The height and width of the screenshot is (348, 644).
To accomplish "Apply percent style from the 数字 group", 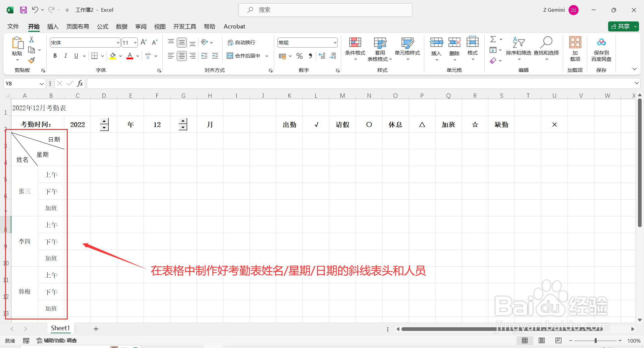I will coord(300,56).
